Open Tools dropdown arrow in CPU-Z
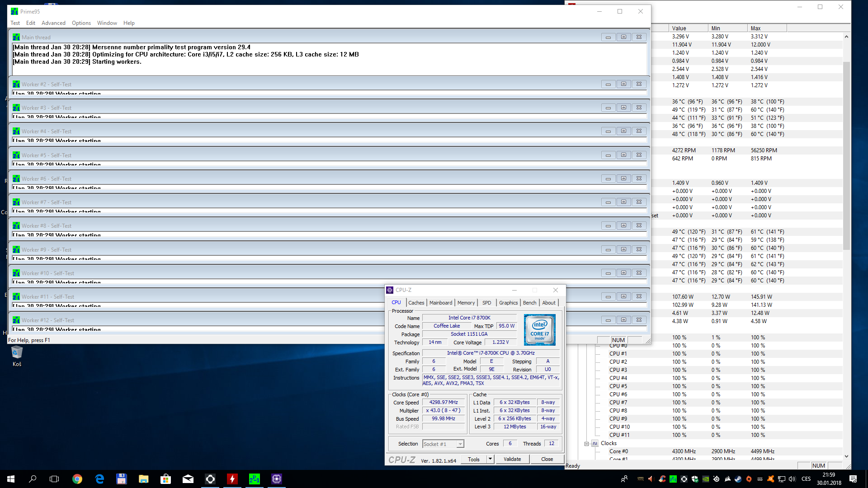 490,459
